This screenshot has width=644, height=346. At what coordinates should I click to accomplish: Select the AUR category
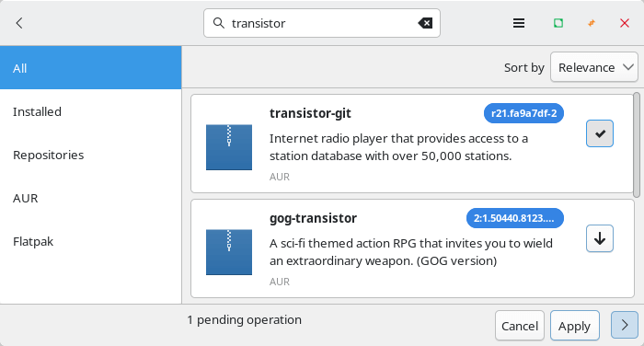(91, 198)
